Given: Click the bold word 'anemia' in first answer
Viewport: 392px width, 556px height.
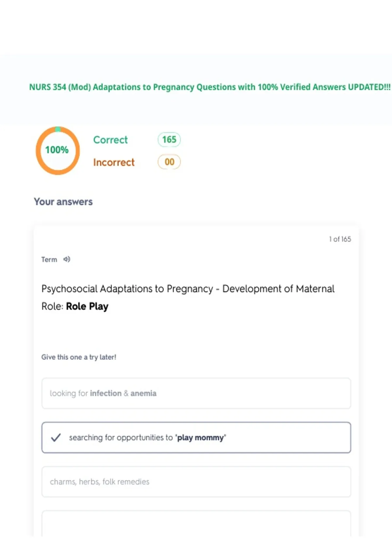Looking at the screenshot, I should coord(143,393).
